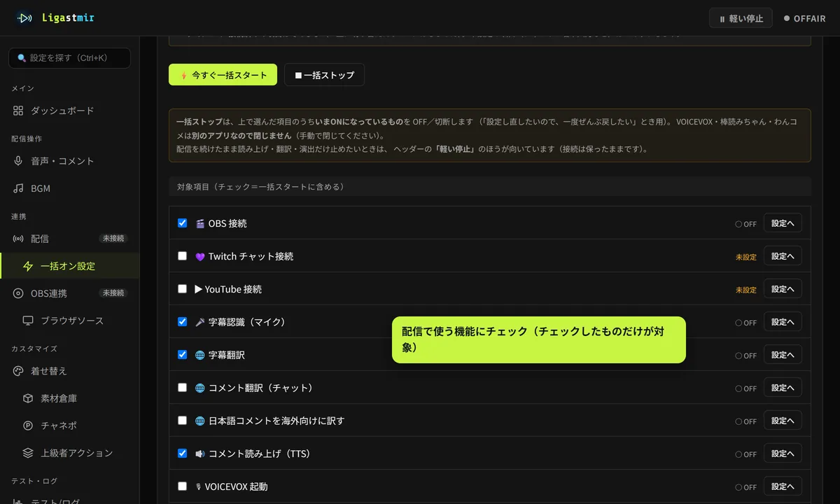Click the 未設定 status on the YouTube row

point(746,290)
